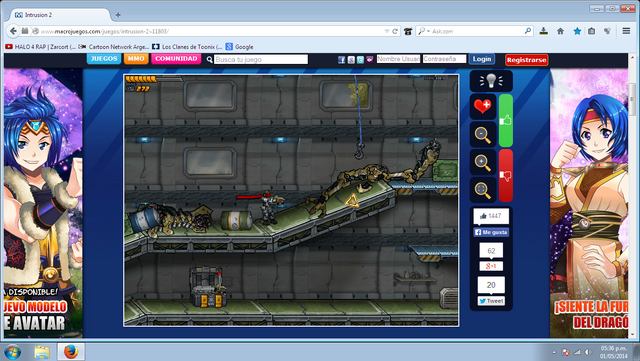Expand the URL bar history dropdown
The width and height of the screenshot is (640, 361).
(387, 31)
